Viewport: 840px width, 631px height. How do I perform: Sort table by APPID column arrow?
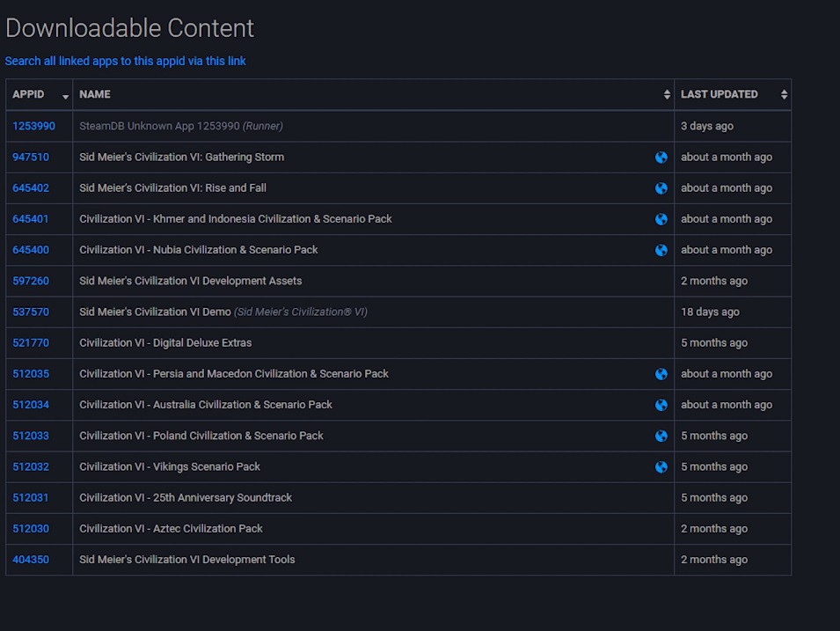tap(65, 96)
